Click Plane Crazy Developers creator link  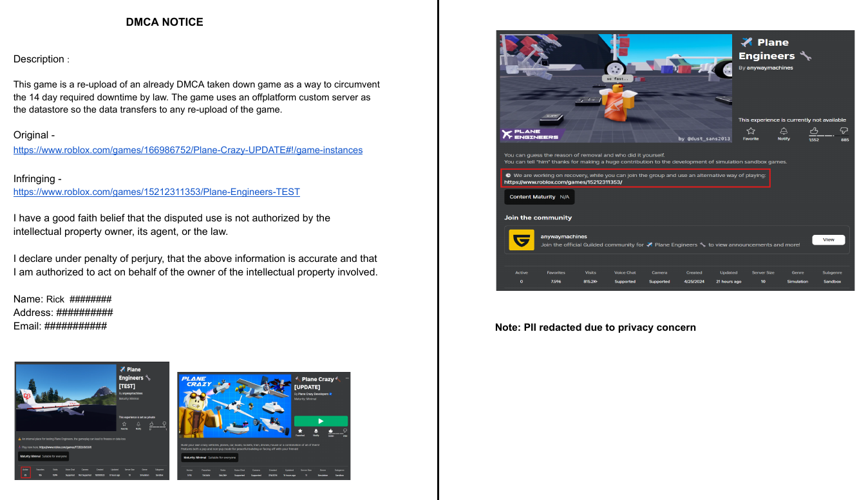pyautogui.click(x=313, y=394)
